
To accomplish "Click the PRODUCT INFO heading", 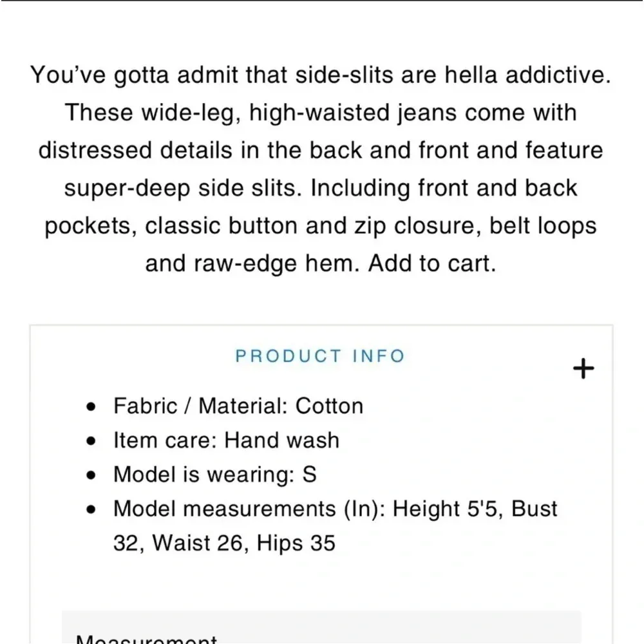I will (x=319, y=356).
